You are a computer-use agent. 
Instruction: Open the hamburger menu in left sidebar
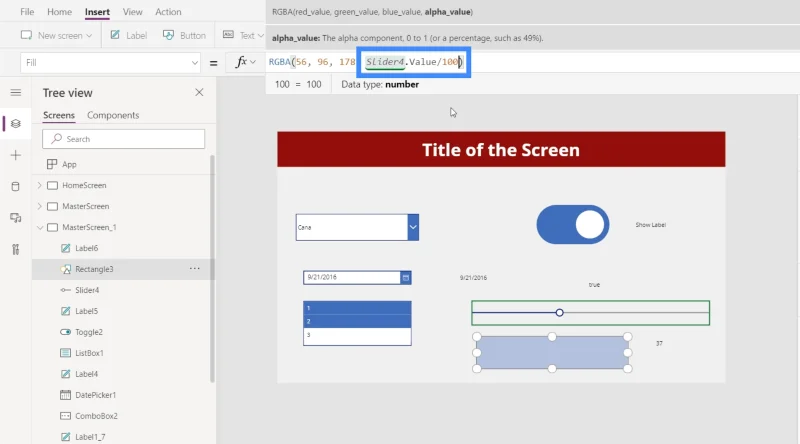[x=16, y=92]
